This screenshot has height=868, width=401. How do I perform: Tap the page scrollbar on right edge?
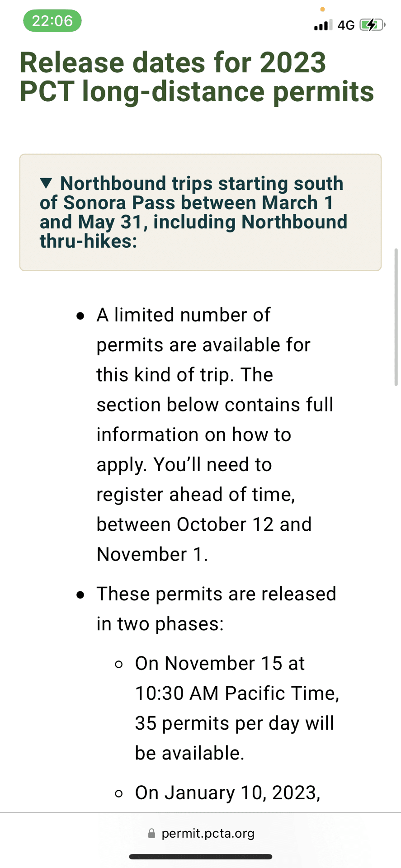[x=396, y=316]
